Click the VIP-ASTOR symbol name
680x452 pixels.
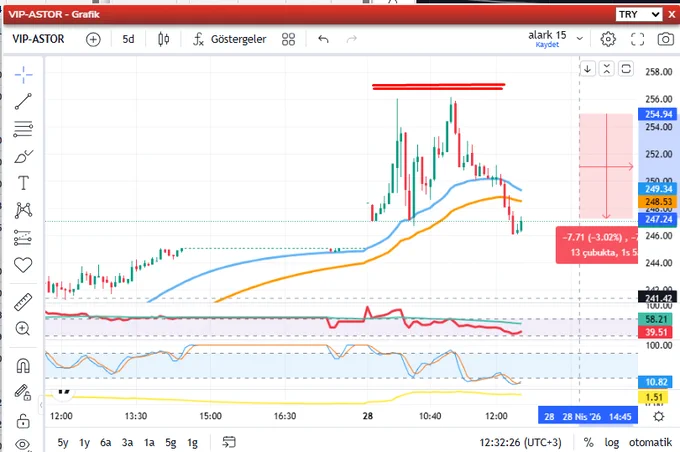tap(38, 39)
